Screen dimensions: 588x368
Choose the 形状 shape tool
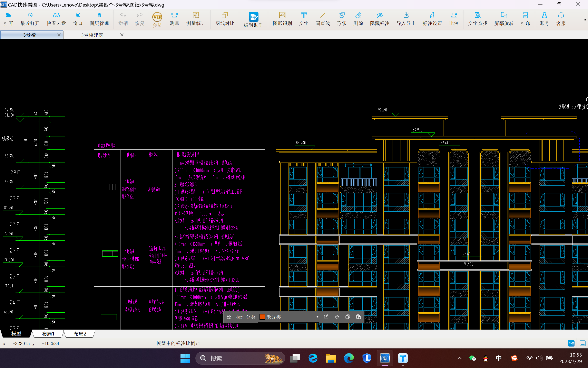[x=342, y=19]
